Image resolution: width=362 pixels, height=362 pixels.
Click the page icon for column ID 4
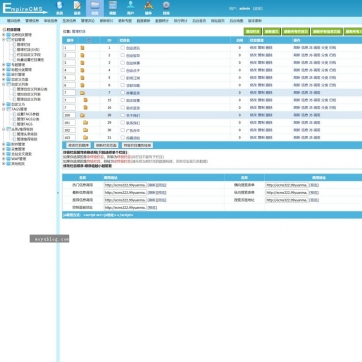tap(82, 70)
